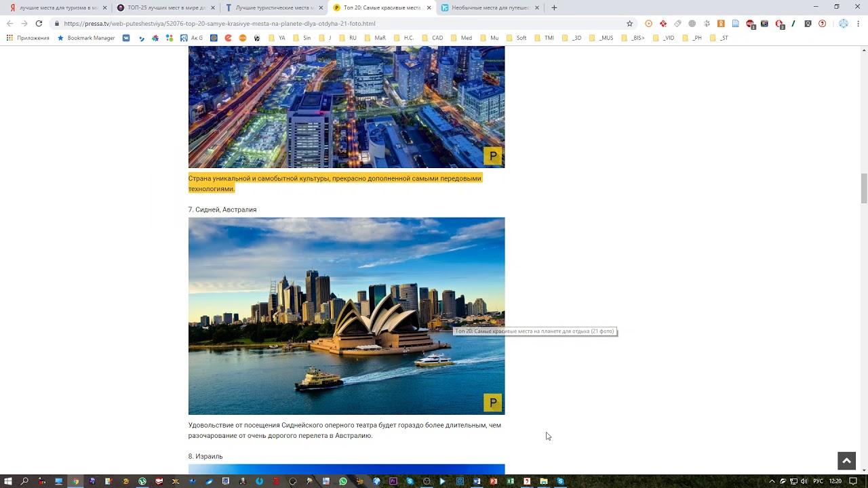This screenshot has height=488, width=868.
Task: Close the Необычные места tab
Action: coord(537,7)
